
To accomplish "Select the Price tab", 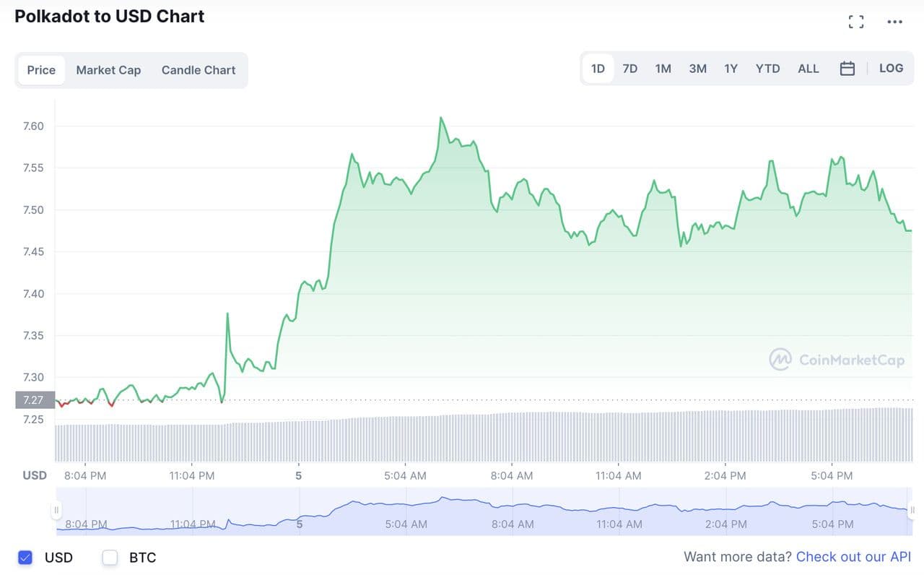I will click(x=41, y=70).
